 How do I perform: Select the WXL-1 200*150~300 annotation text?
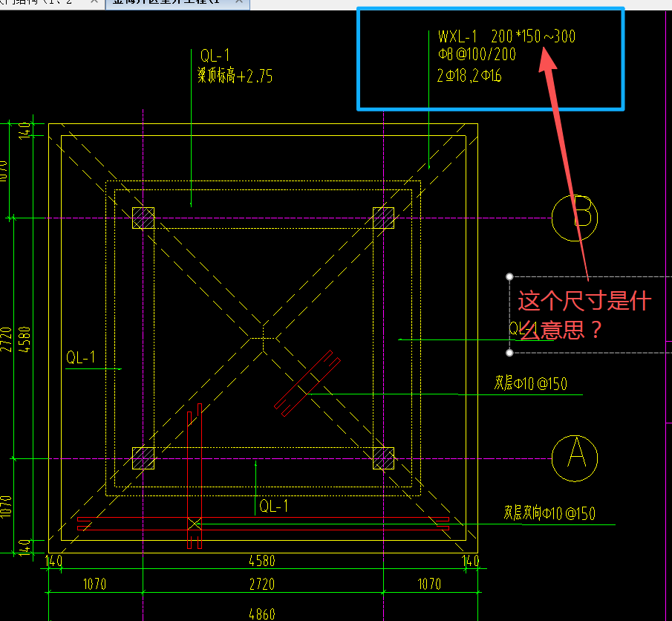[508, 36]
